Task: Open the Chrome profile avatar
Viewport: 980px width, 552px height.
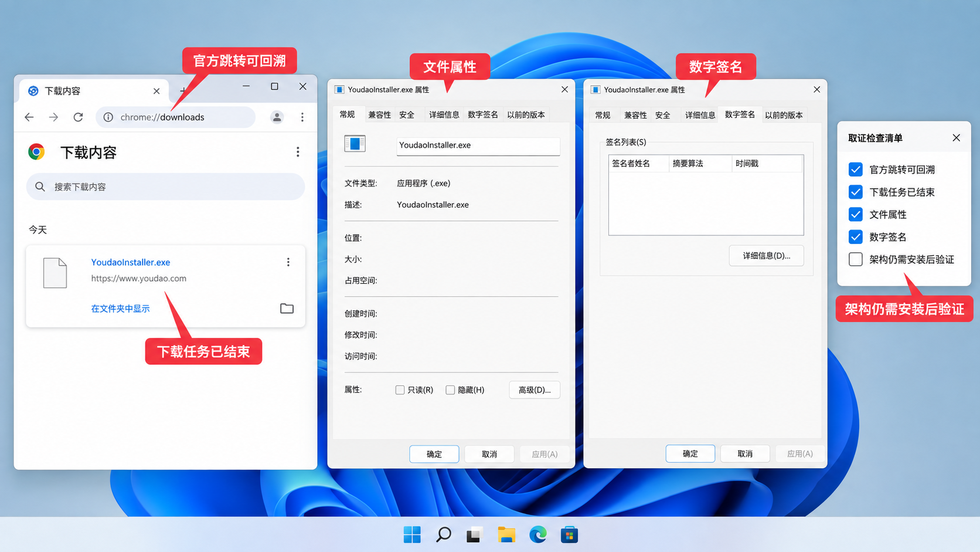Action: [277, 117]
